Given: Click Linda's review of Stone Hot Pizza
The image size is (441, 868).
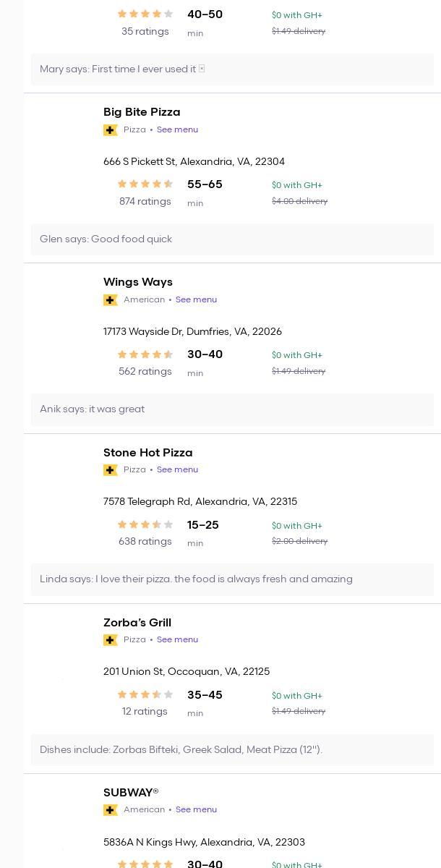Looking at the screenshot, I should pyautogui.click(x=196, y=579).
